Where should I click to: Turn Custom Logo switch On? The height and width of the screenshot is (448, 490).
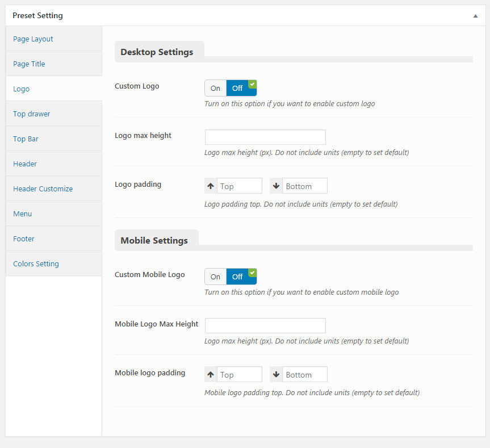coord(216,89)
